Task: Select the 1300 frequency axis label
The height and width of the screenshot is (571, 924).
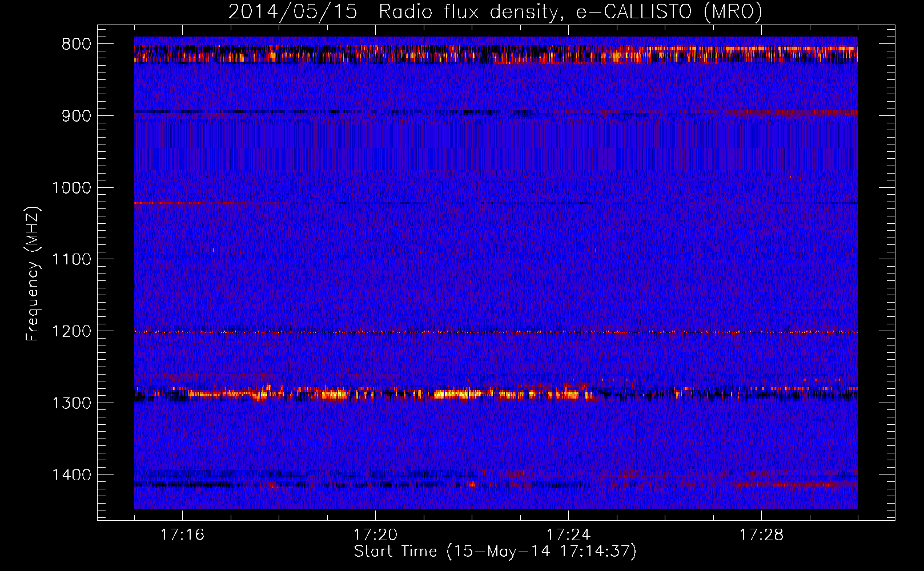Action: tap(71, 403)
